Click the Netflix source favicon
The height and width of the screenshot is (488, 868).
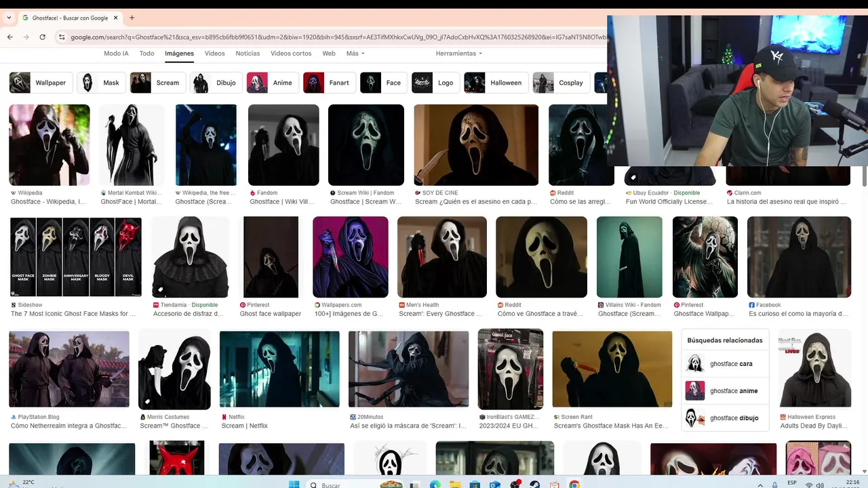[x=224, y=417]
